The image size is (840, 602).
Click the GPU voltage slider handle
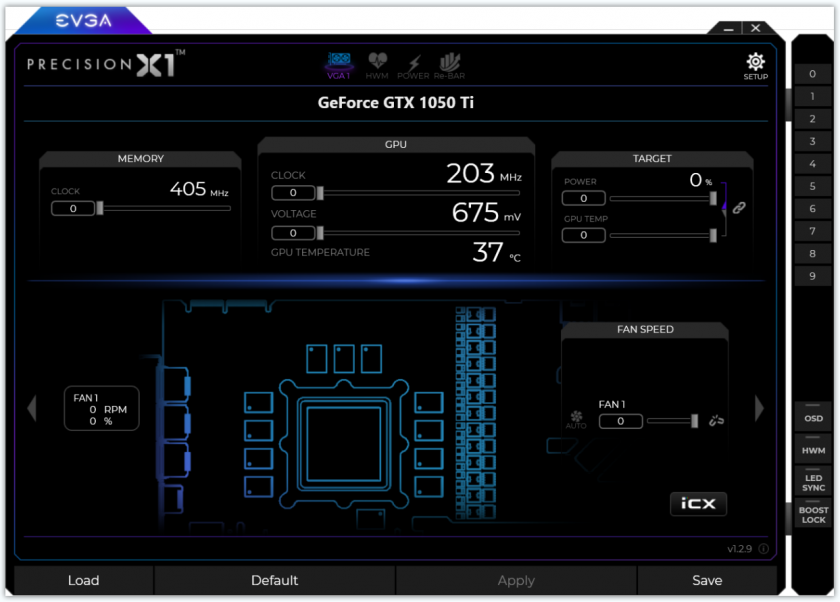[320, 233]
